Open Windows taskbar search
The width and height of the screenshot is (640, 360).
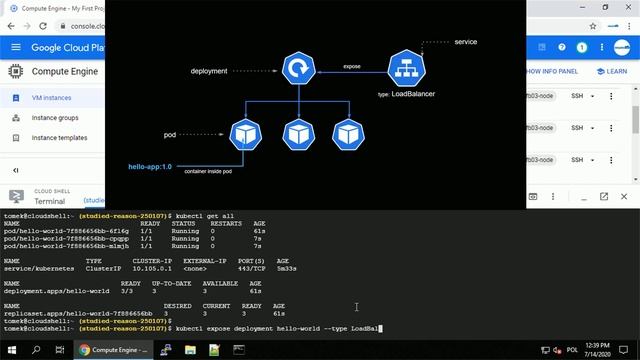tap(36, 350)
